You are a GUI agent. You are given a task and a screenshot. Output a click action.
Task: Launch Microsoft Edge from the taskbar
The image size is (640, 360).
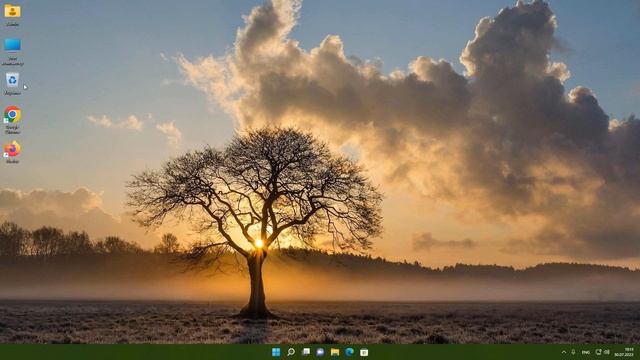click(x=349, y=352)
